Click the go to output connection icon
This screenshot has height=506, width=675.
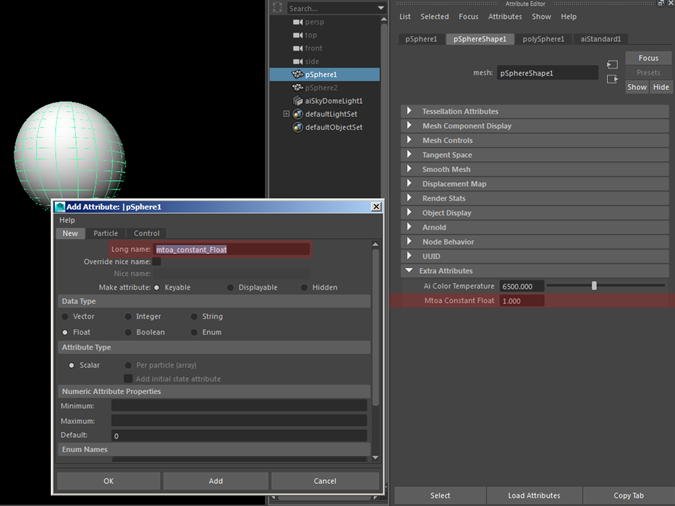[612, 79]
